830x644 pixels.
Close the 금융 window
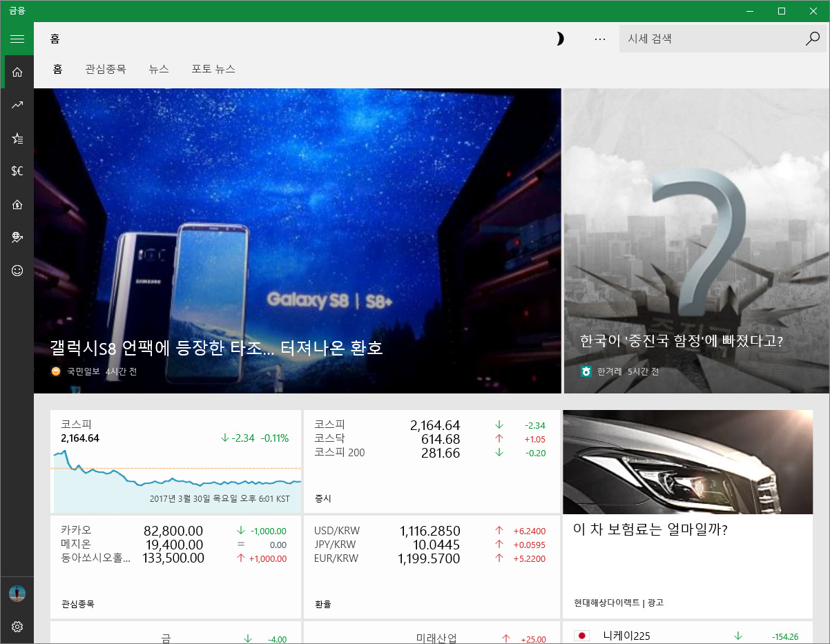pos(813,11)
